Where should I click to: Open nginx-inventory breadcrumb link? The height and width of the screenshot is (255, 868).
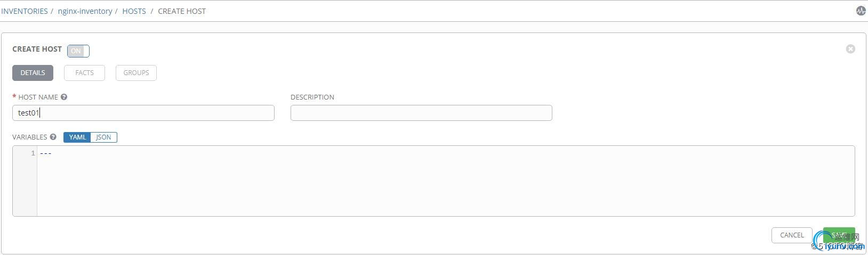(85, 11)
